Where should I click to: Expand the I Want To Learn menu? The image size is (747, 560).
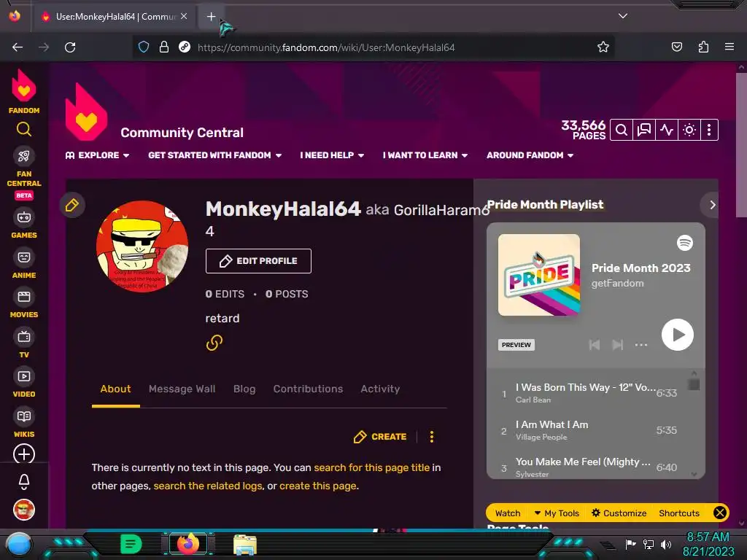tap(425, 155)
